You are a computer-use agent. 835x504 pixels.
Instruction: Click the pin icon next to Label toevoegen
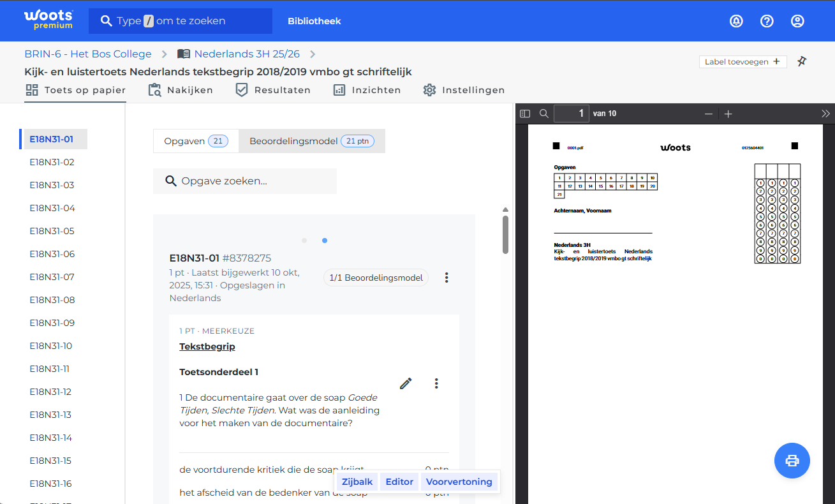[x=802, y=61]
